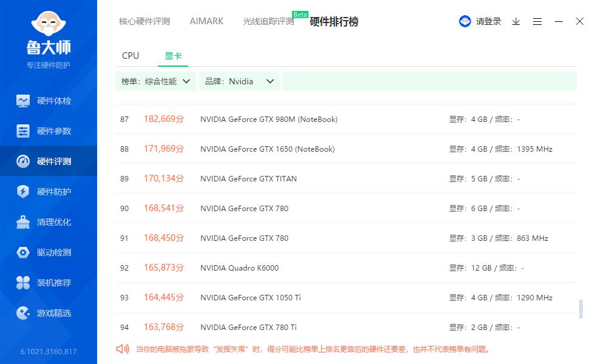Click the 请登录 login link

point(488,21)
